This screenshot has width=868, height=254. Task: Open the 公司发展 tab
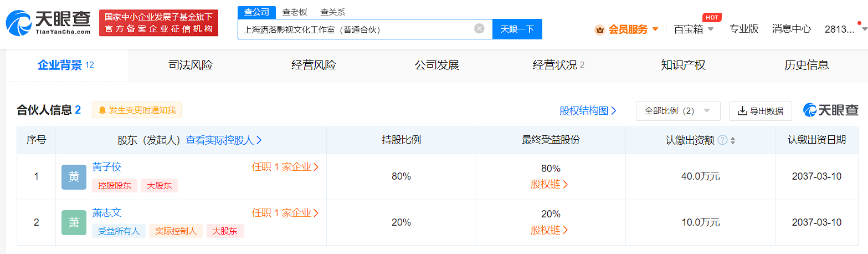pos(437,65)
